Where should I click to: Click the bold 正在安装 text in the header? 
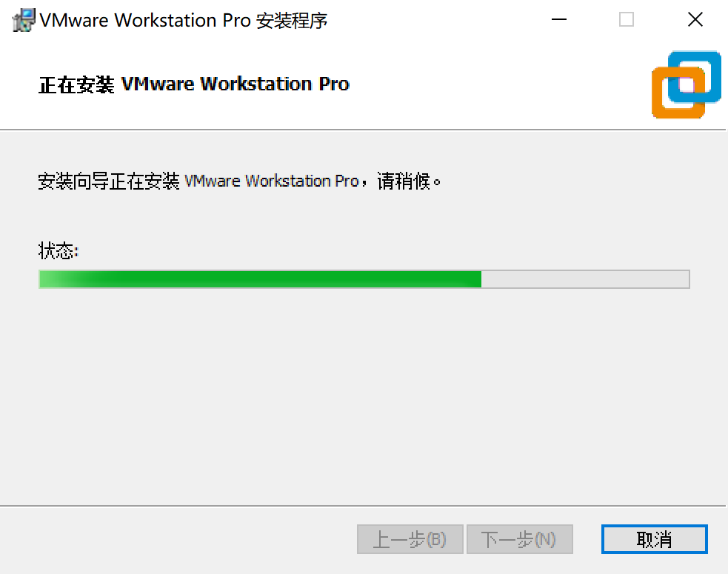pyautogui.click(x=76, y=84)
